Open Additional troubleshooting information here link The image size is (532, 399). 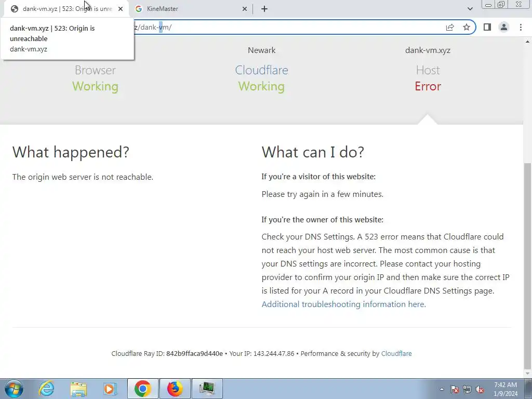click(344, 304)
